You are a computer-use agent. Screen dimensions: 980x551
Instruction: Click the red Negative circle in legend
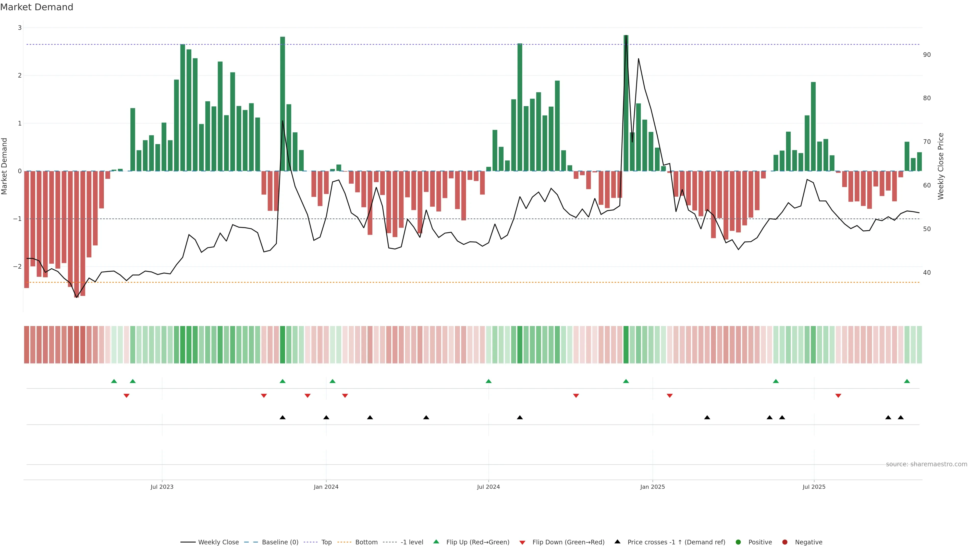[785, 542]
